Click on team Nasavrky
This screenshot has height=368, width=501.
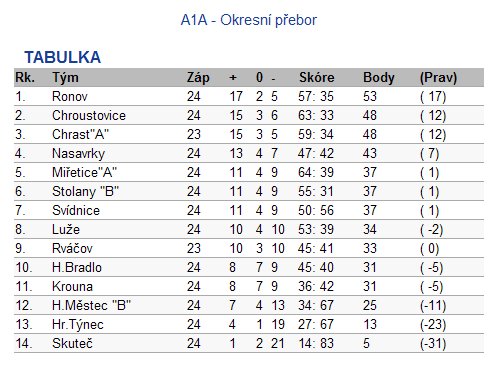tap(79, 154)
